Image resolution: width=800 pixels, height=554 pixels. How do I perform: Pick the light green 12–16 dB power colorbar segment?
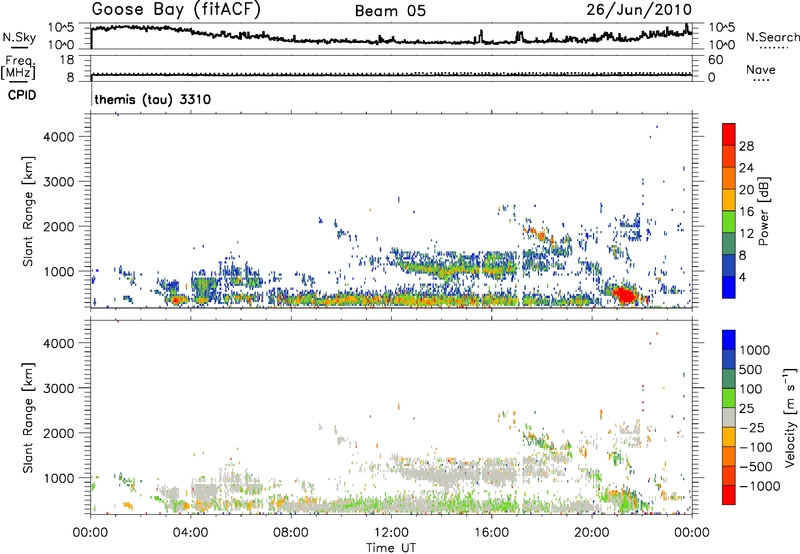point(729,222)
